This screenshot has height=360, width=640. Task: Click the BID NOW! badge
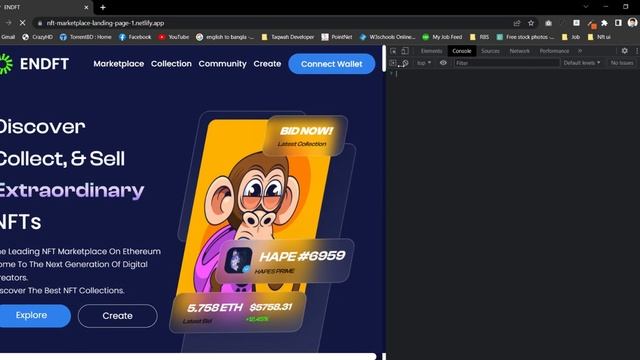[x=305, y=136]
